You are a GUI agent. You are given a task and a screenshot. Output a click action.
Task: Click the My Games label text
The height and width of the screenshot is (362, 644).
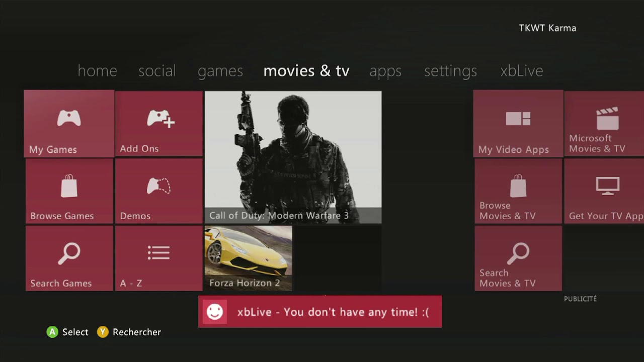pos(53,149)
